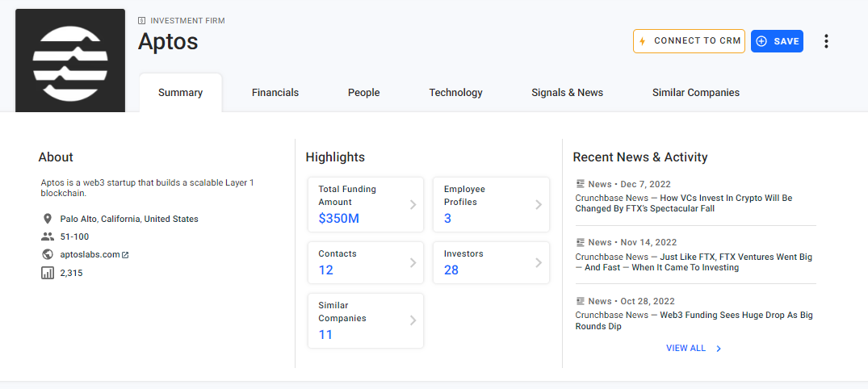Click the Connect to CRM button
Screen dimensions: 868x389
(x=690, y=41)
